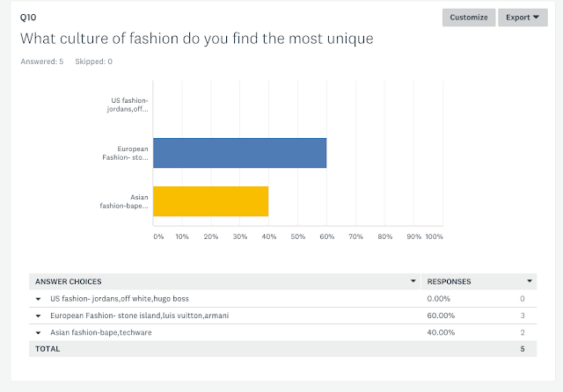Click the 60.00% response value

click(x=442, y=316)
